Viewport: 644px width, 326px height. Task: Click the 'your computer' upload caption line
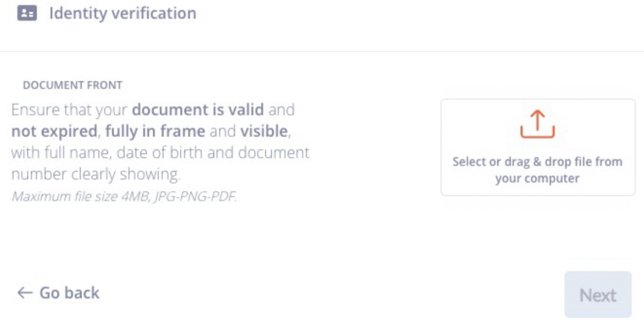click(537, 179)
